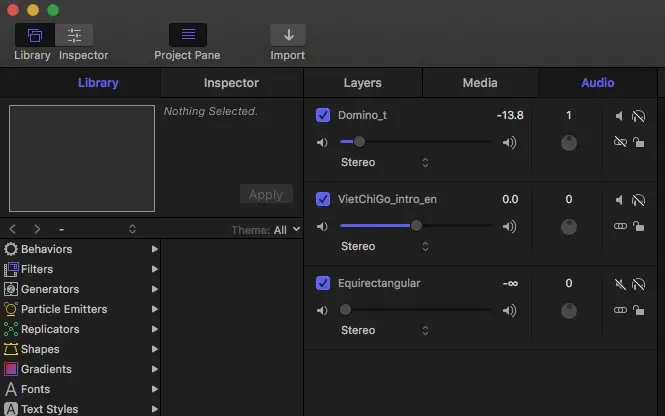Expand the Behaviors category arrow
Image resolution: width=665 pixels, height=416 pixels.
point(155,249)
